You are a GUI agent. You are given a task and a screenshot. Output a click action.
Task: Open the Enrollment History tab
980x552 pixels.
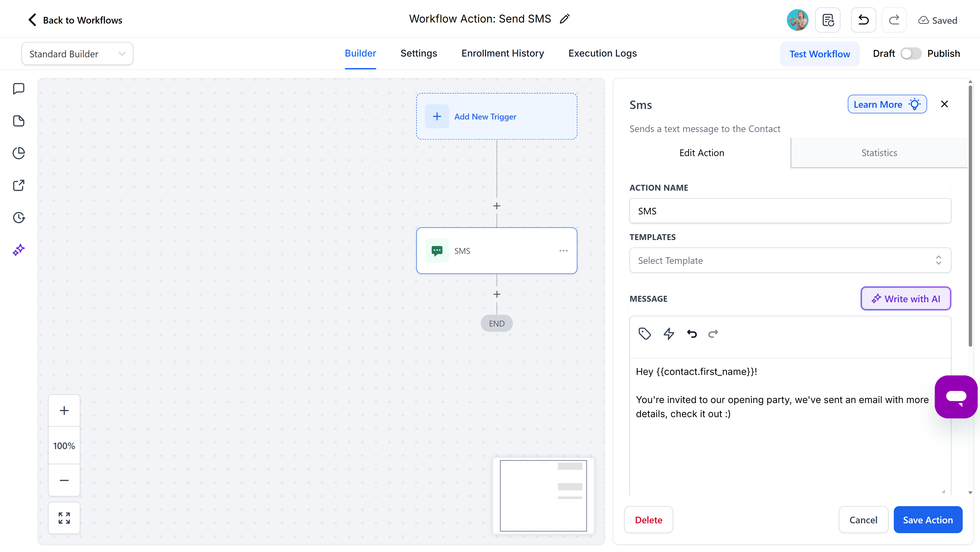tap(503, 53)
